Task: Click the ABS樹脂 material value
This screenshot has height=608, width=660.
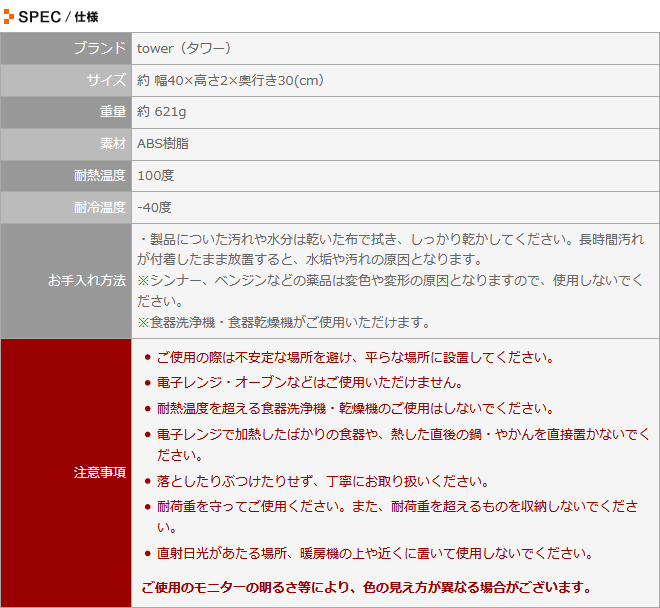Action: click(163, 144)
